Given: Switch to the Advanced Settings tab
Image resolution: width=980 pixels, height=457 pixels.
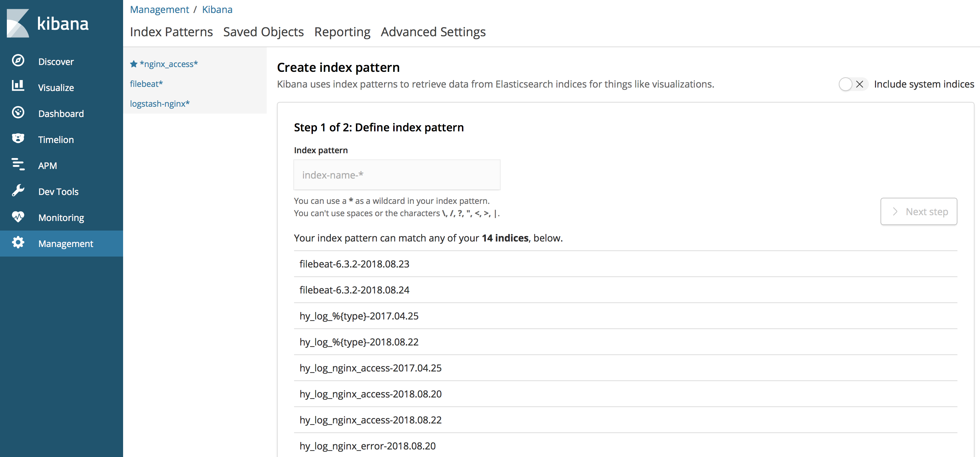Looking at the screenshot, I should (433, 31).
